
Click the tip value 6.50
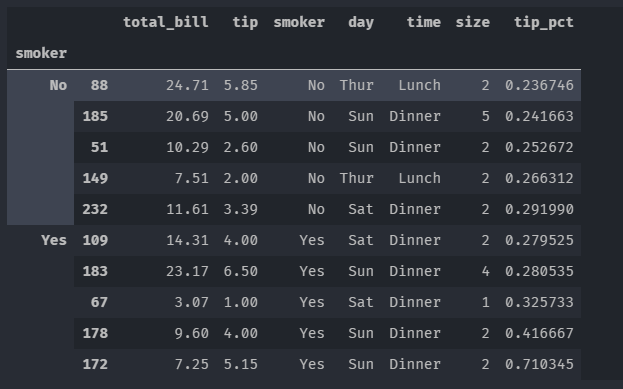(241, 271)
